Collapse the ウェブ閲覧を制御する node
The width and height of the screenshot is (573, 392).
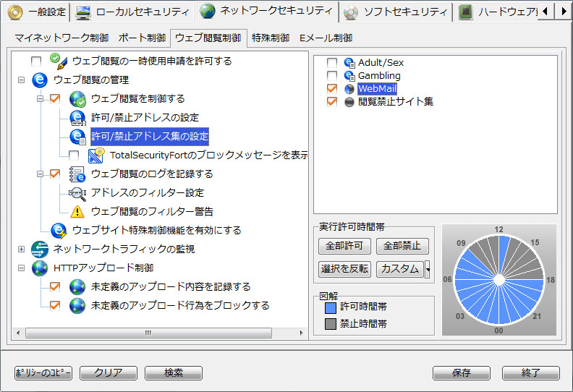tap(41, 98)
